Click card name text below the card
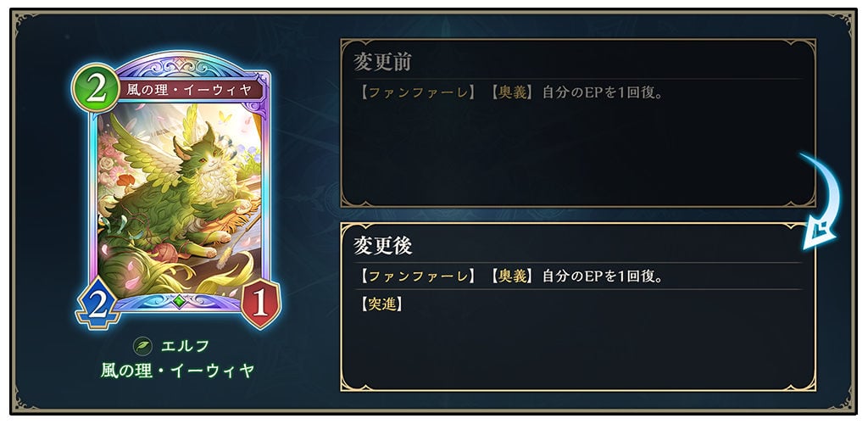 pyautogui.click(x=177, y=371)
